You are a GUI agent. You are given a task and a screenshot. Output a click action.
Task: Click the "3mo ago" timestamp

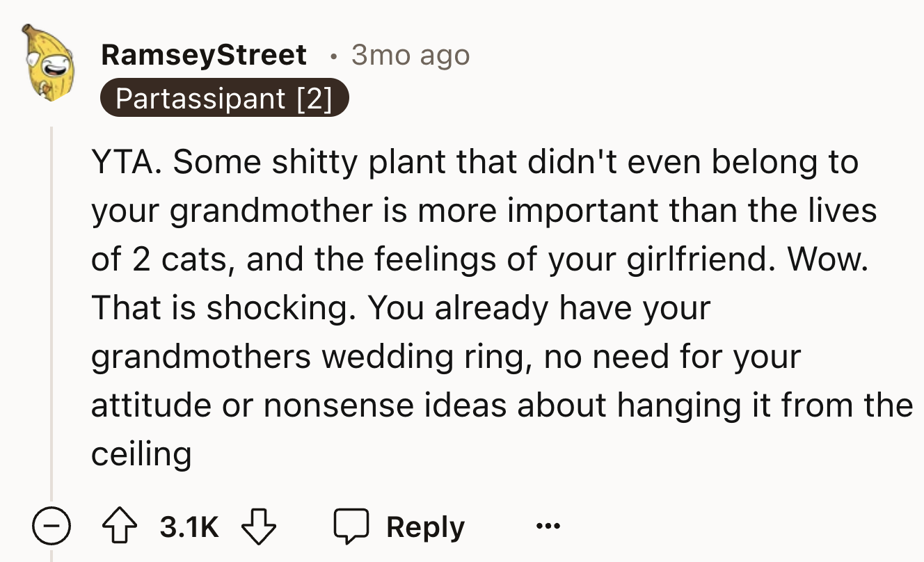(x=411, y=55)
